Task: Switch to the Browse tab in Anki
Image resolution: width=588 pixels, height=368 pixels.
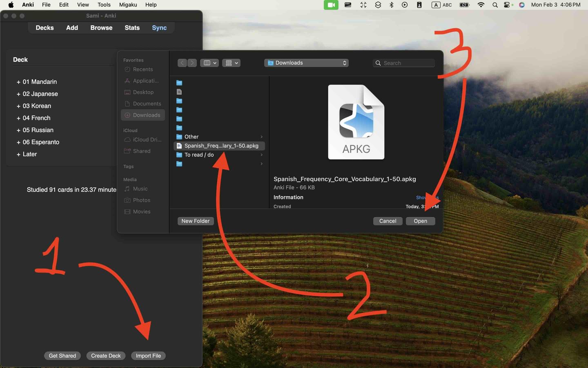Action: pyautogui.click(x=101, y=28)
